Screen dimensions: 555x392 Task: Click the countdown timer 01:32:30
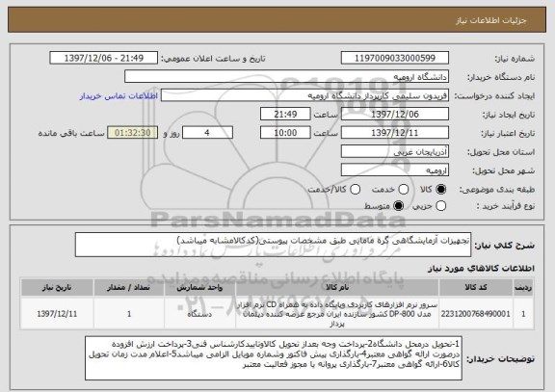pyautogui.click(x=133, y=133)
